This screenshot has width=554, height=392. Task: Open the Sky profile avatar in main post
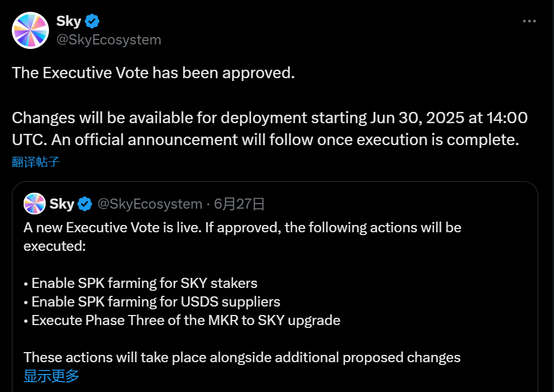pos(30,30)
